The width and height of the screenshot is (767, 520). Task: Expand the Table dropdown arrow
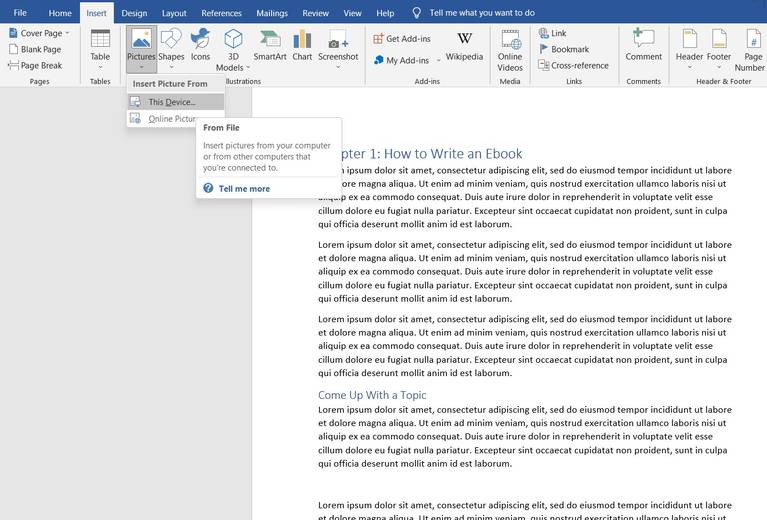pos(100,67)
